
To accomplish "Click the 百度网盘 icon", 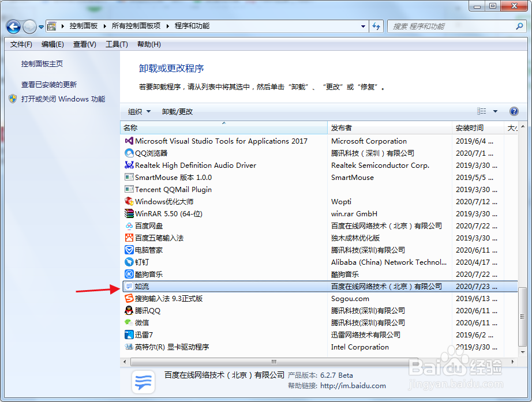I will (129, 226).
